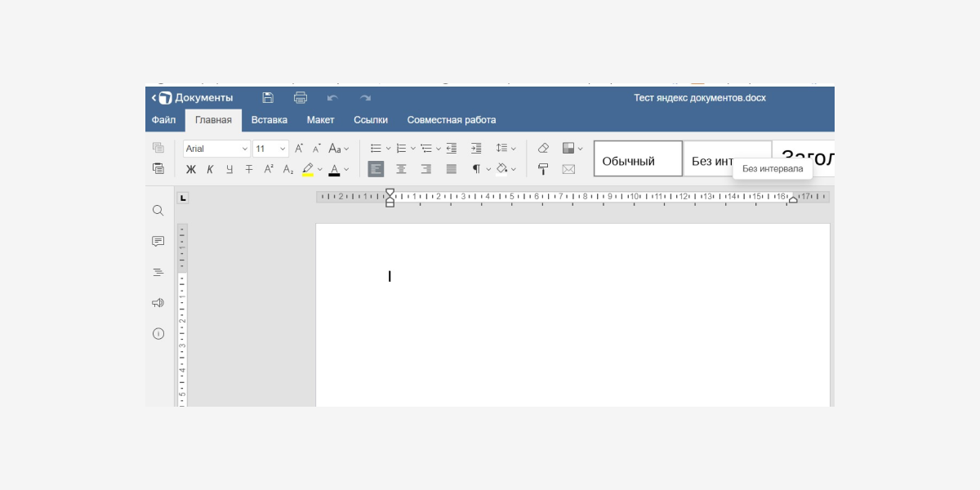The image size is (980, 490).
Task: Toggle italic formatting (К)
Action: 210,170
